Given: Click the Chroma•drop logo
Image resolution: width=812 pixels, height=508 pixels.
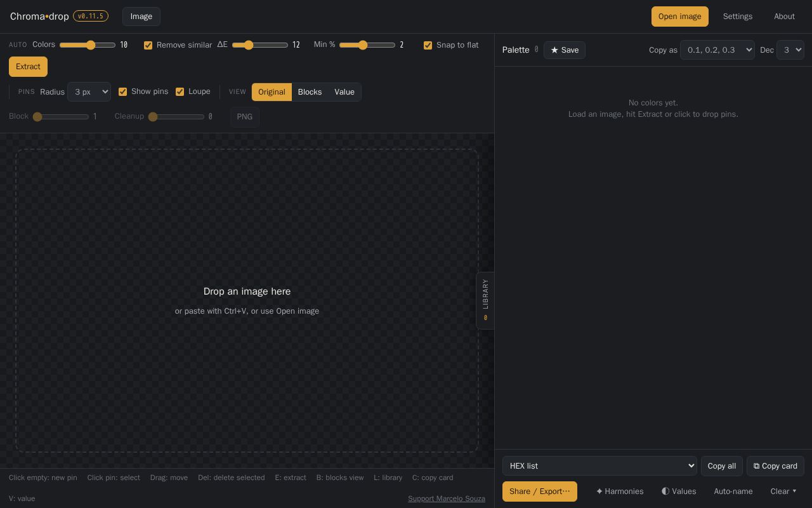Looking at the screenshot, I should tap(39, 17).
